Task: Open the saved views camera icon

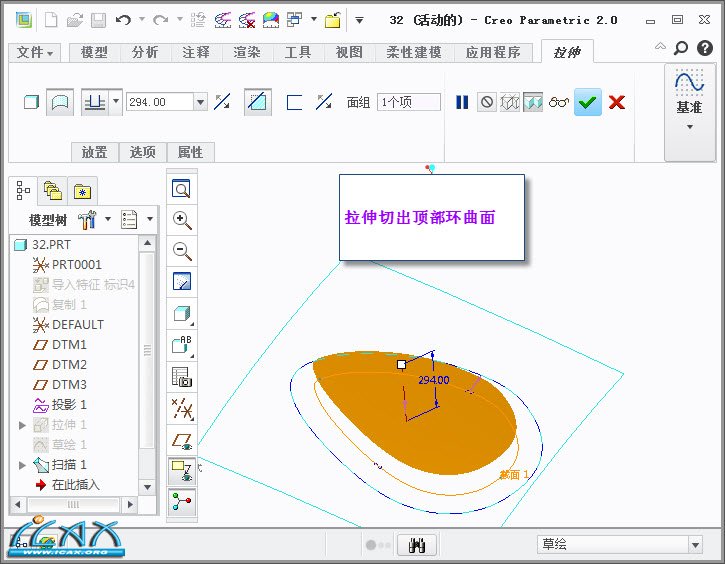Action: tap(182, 376)
